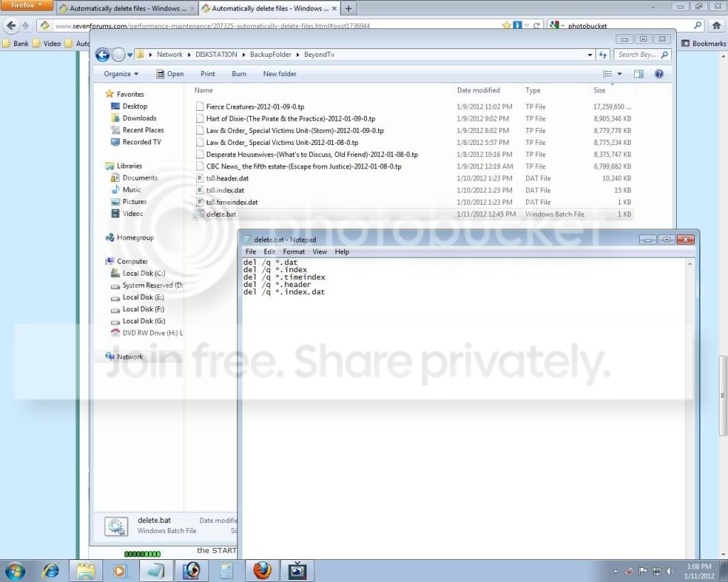
Task: Click Downloads in the Favorites sidebar
Action: (134, 119)
